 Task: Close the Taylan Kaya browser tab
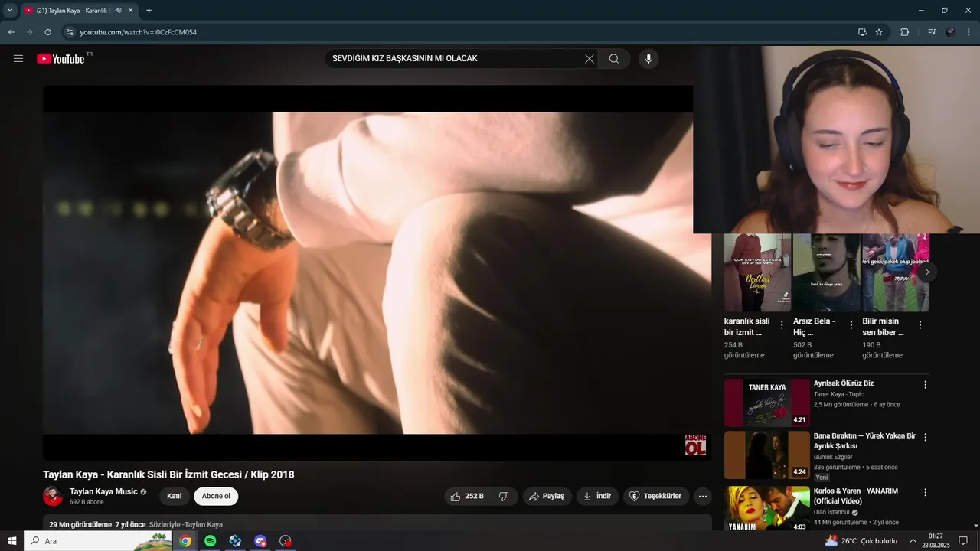(131, 11)
